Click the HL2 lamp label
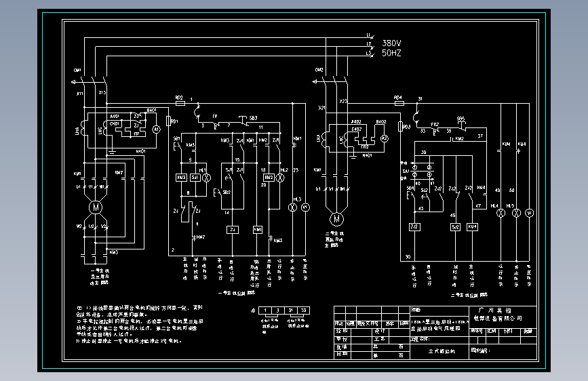Viewport: 588px width, 381px height. tap(284, 170)
